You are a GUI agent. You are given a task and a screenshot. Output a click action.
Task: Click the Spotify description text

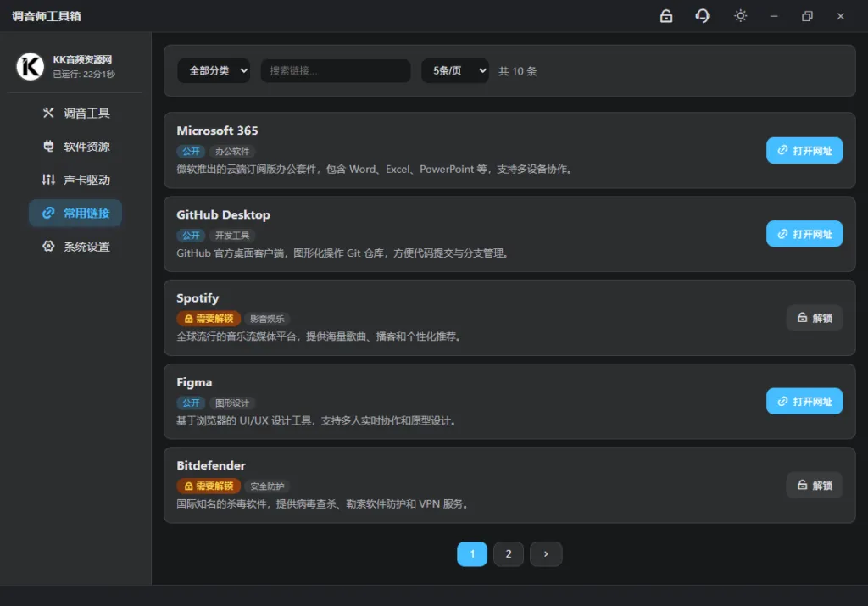(x=320, y=336)
